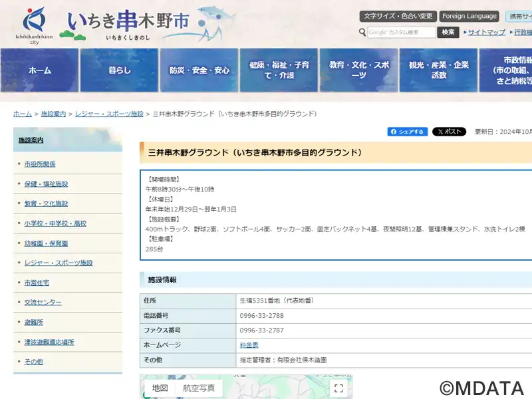This screenshot has width=532, height=399.
Task: Share page with Facebook シェアする button
Action: pyautogui.click(x=407, y=132)
